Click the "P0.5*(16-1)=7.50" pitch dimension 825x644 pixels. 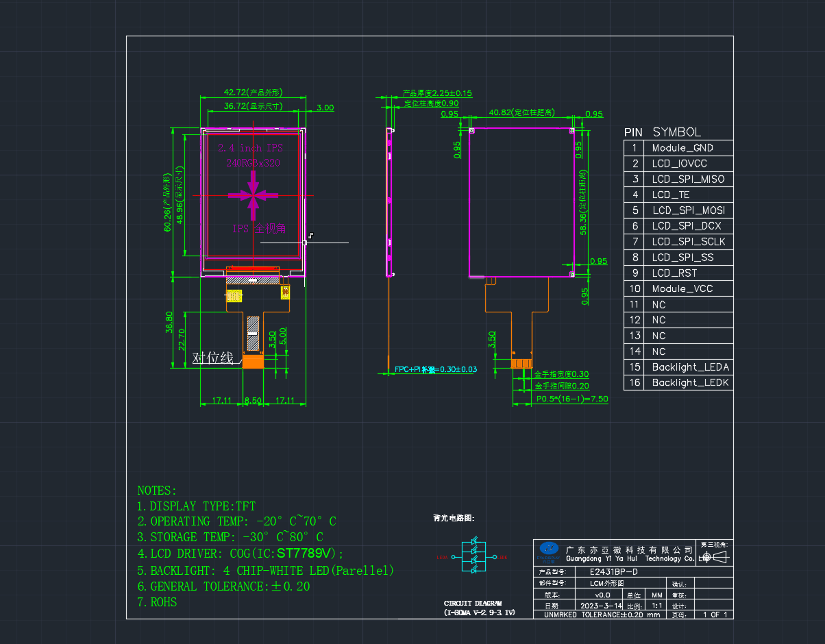572,398
